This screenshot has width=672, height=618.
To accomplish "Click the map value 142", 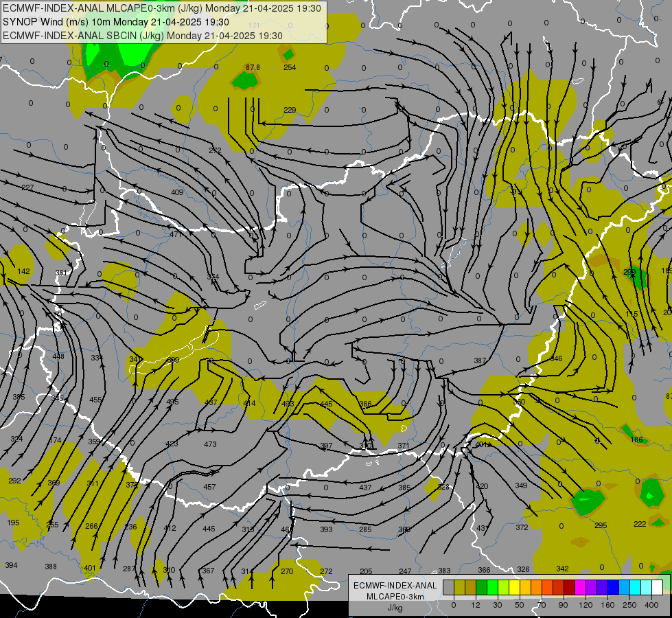I will [x=23, y=271].
